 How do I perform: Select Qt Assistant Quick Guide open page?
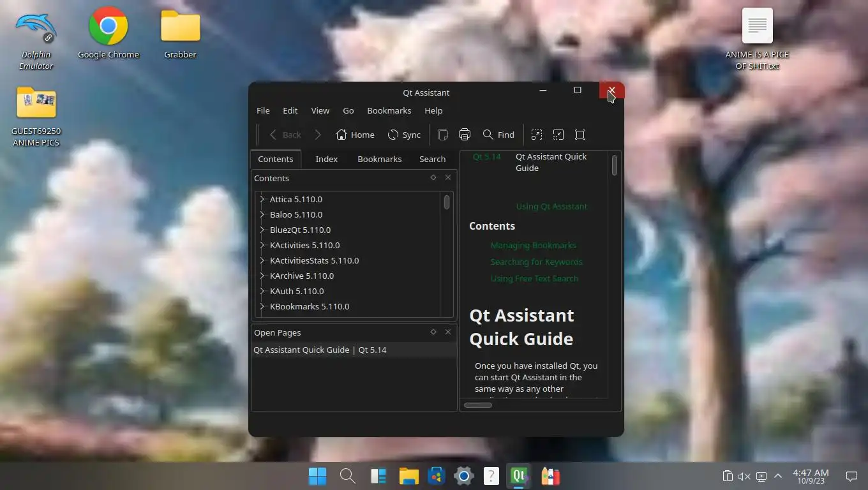354,350
